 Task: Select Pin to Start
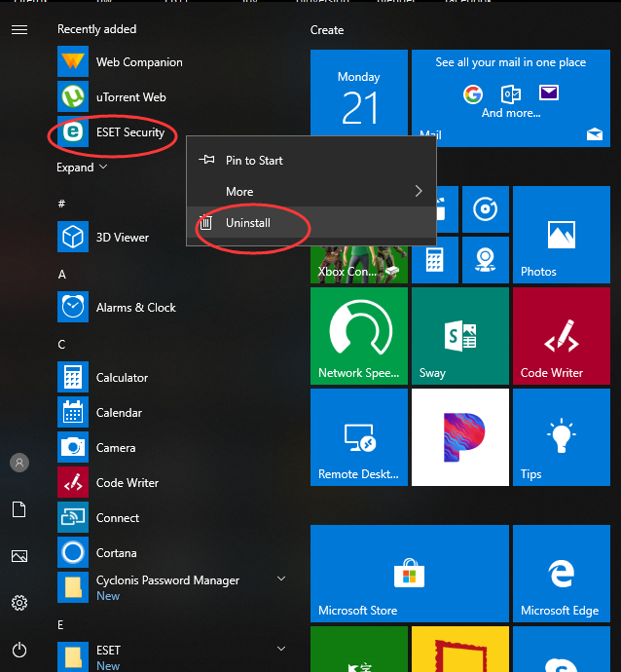coord(311,161)
